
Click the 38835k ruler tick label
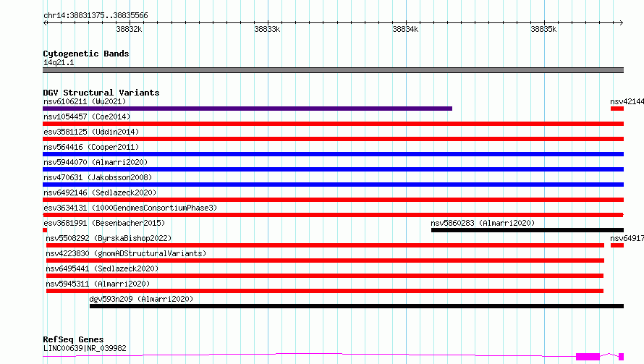coord(543,29)
